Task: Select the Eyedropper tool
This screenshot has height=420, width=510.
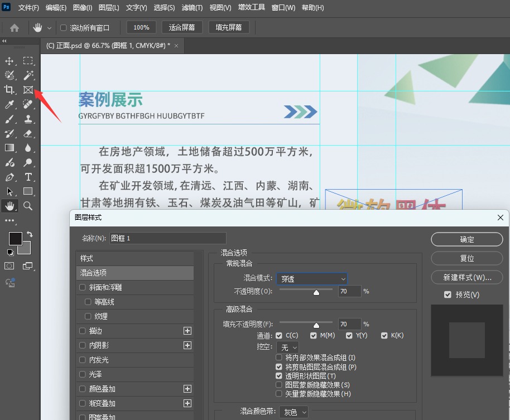Action: pos(9,104)
